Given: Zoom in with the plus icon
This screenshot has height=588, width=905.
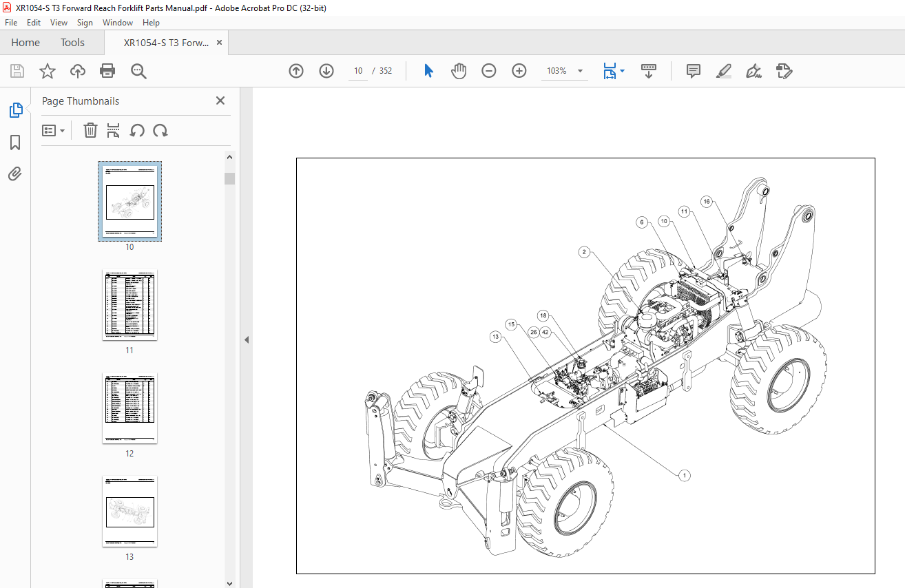Looking at the screenshot, I should coord(519,71).
